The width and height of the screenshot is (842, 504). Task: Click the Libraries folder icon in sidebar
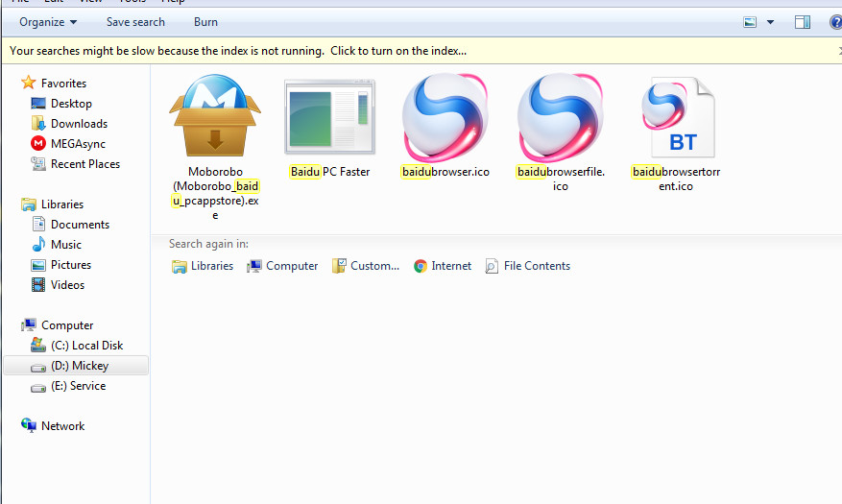(29, 204)
